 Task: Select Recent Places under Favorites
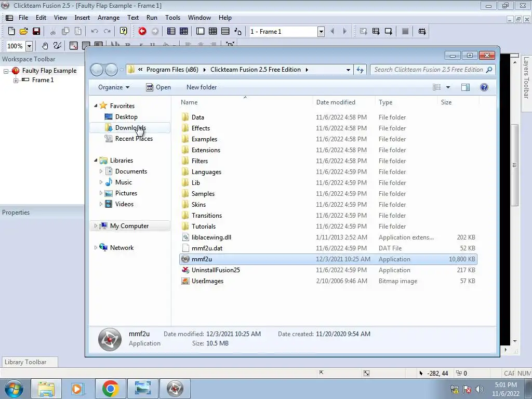click(134, 138)
